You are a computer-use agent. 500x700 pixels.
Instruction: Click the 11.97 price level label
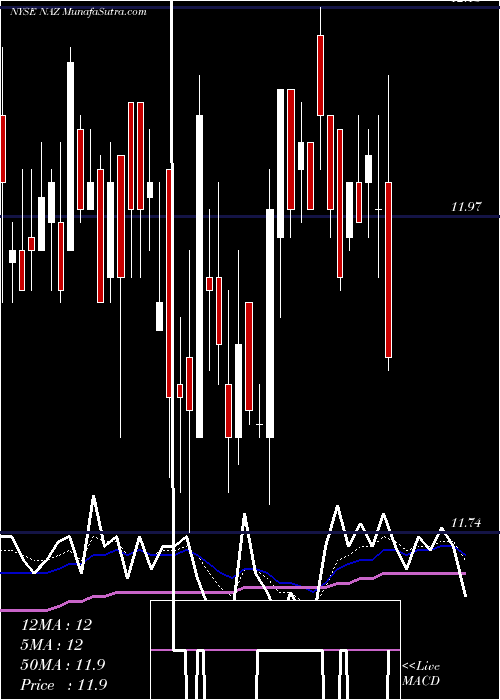[466, 207]
